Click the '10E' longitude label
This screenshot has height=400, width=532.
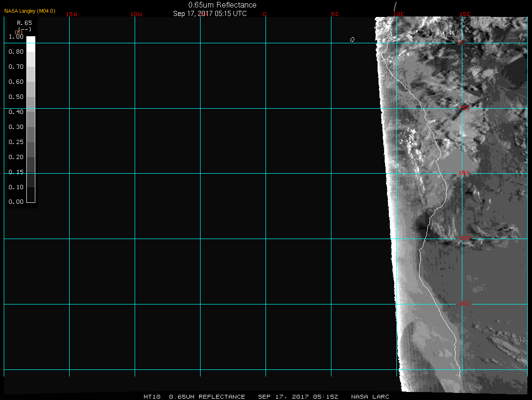pos(399,14)
